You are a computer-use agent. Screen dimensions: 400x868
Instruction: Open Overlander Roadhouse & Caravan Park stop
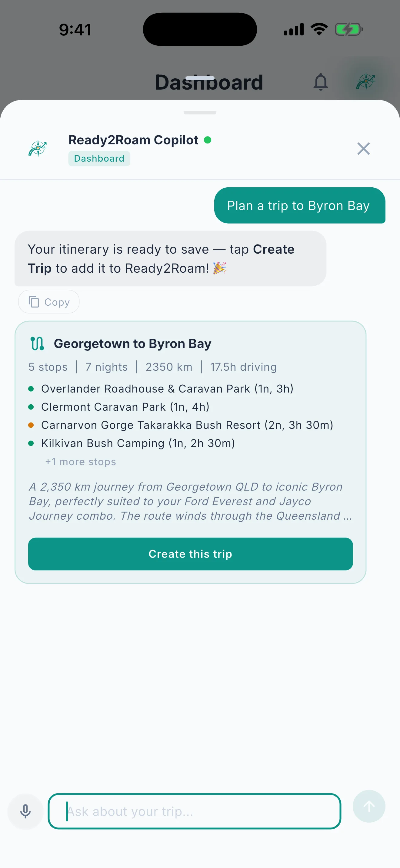pos(167,389)
